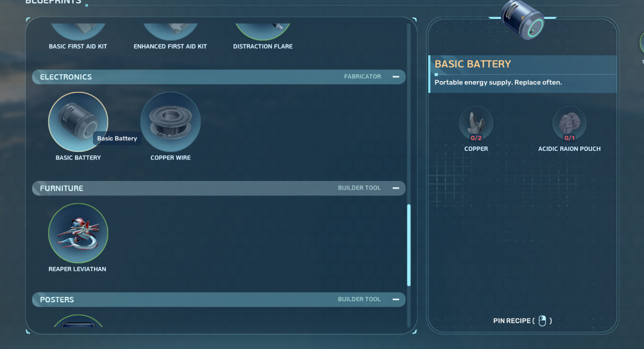
Task: Click the Posters category header
Action: 219,300
